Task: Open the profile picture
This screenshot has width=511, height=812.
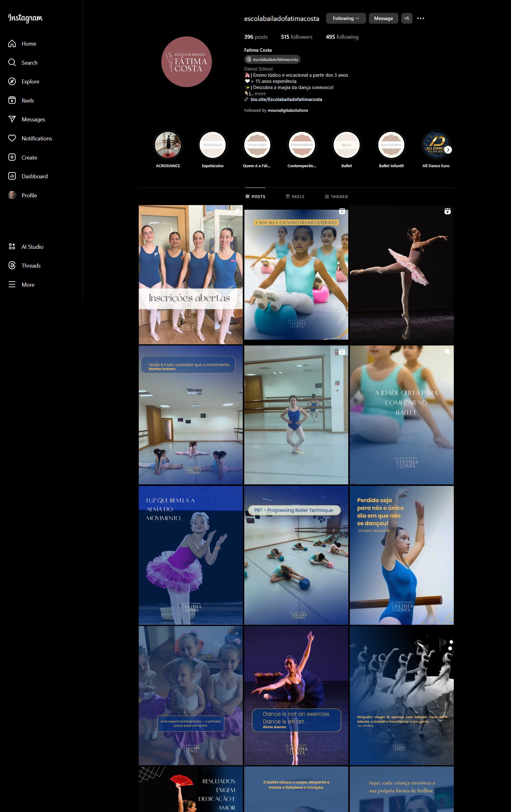Action: pos(187,62)
